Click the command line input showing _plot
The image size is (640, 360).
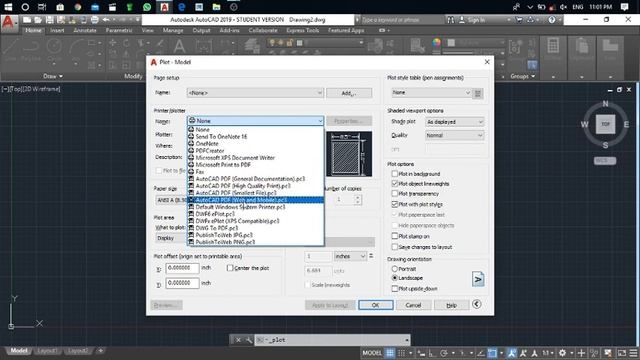click(332, 340)
